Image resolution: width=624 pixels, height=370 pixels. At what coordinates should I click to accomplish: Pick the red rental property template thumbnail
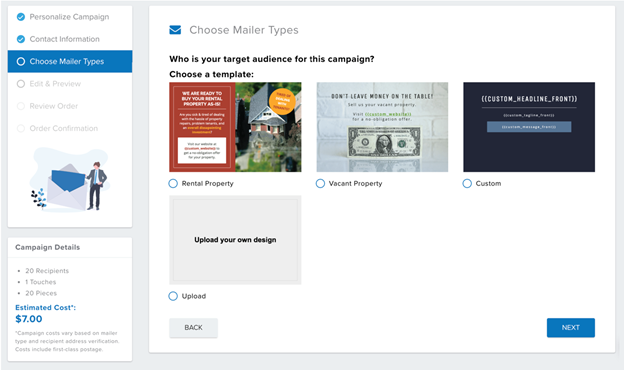[235, 127]
